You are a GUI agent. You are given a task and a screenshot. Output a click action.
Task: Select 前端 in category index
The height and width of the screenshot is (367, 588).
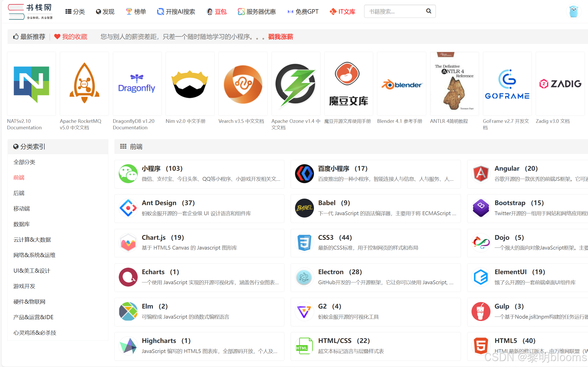click(19, 178)
